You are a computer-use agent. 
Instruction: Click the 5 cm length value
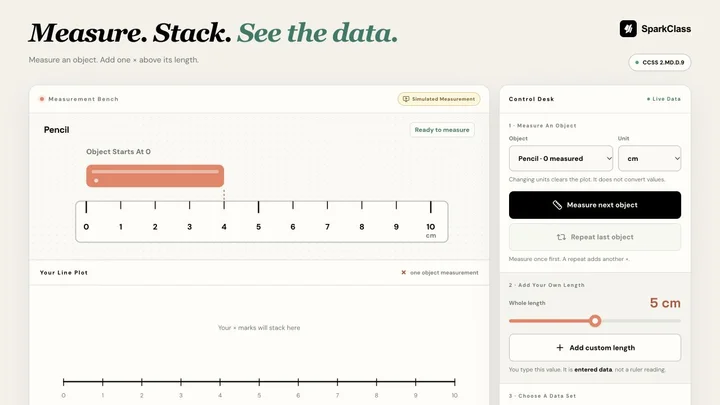pyautogui.click(x=665, y=303)
